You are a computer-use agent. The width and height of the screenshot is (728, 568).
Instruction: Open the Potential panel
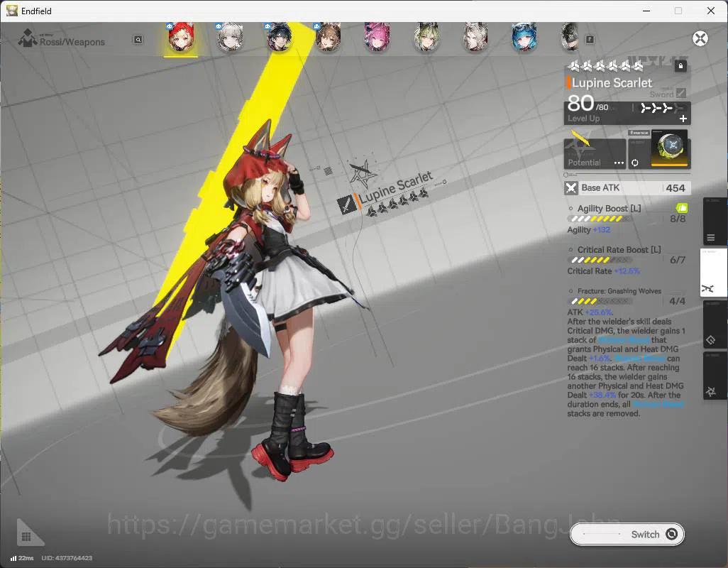tap(595, 154)
